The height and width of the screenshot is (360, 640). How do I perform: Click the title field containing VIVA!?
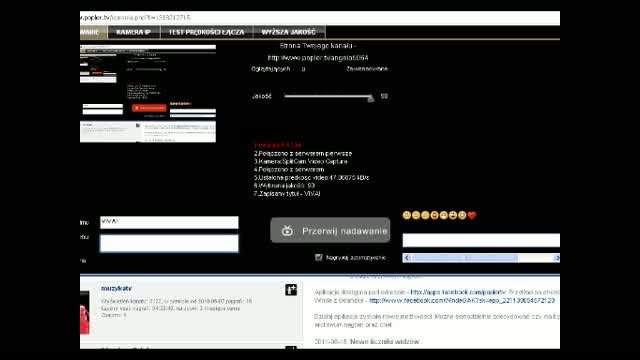click(x=169, y=222)
